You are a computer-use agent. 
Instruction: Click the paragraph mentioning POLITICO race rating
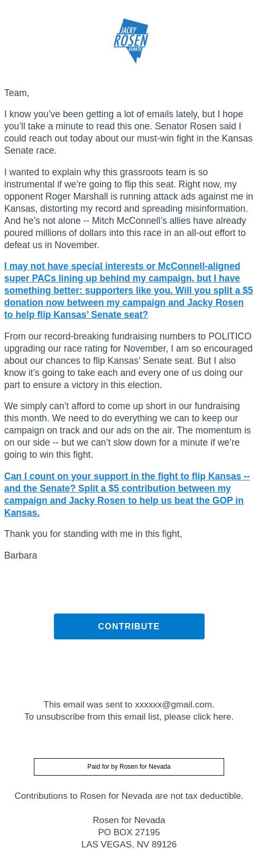(128, 361)
